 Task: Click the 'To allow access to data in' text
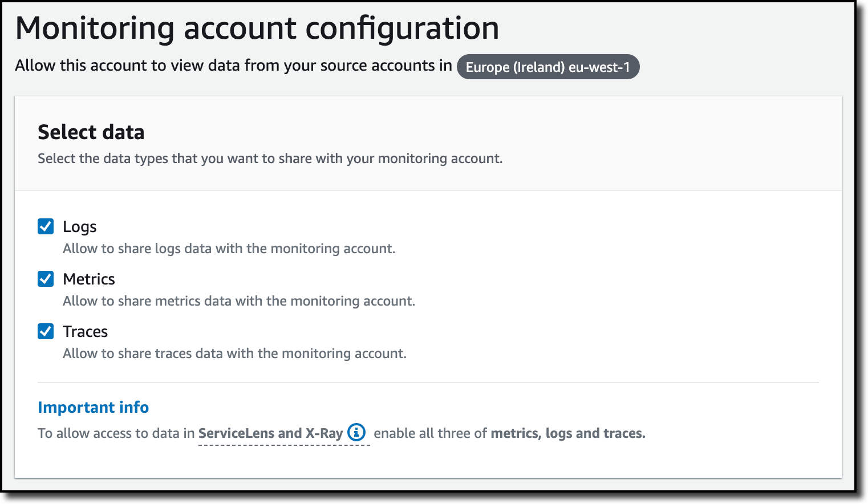(x=116, y=433)
